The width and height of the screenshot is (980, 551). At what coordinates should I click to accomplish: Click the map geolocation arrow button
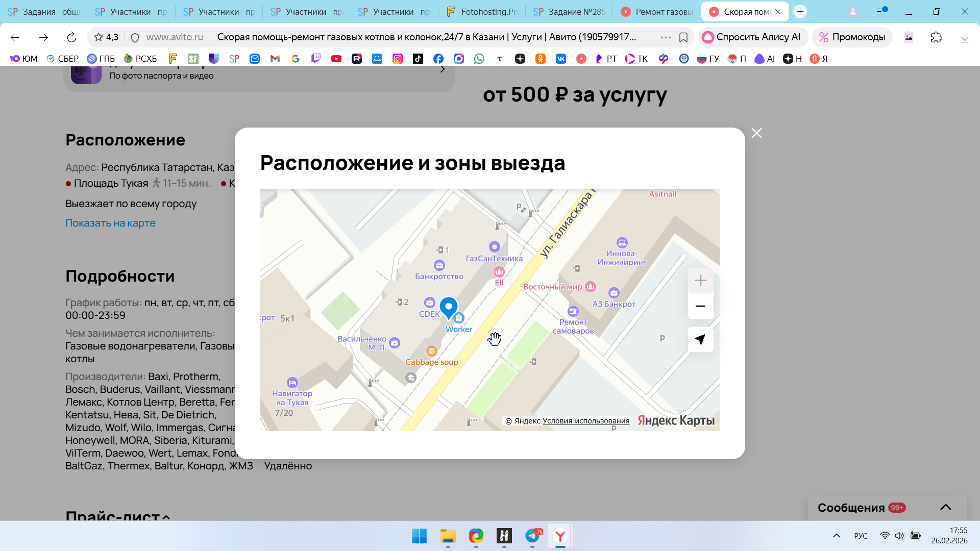700,340
